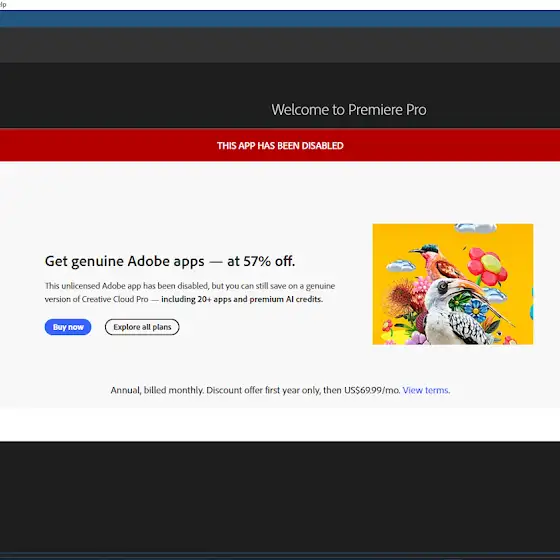The image size is (560, 560).
Task: Click the colorful birds promotional illustration
Action: click(x=452, y=284)
